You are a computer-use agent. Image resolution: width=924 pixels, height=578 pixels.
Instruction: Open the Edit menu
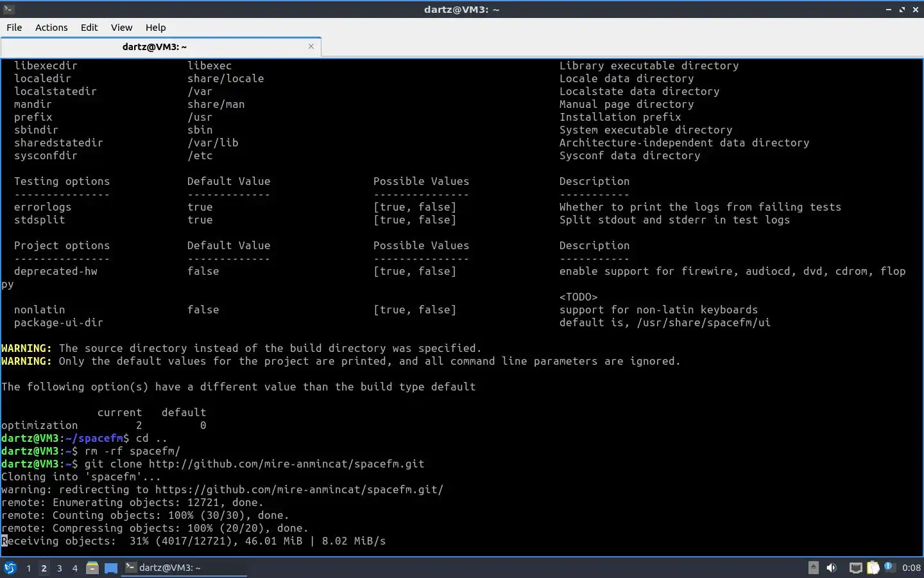89,28
